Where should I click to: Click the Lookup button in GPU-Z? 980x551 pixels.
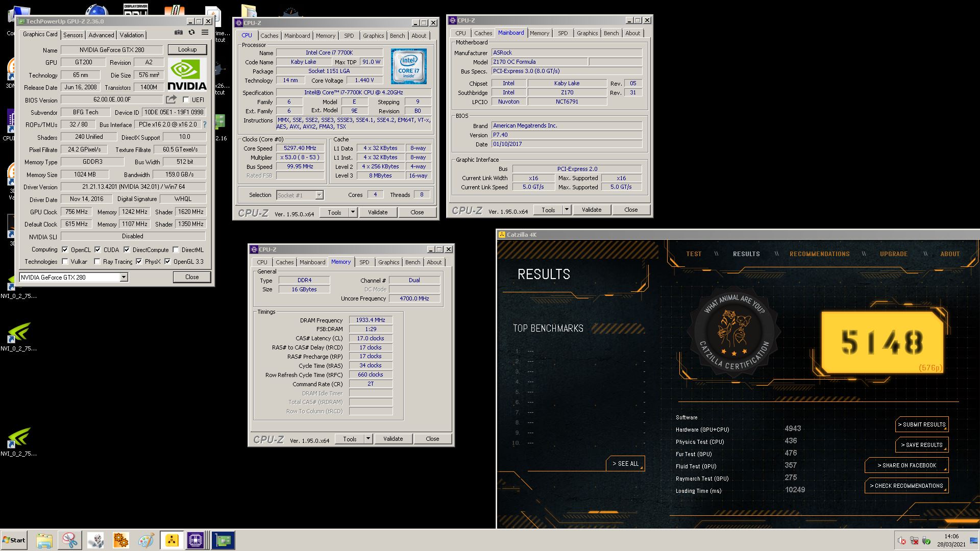pos(187,49)
